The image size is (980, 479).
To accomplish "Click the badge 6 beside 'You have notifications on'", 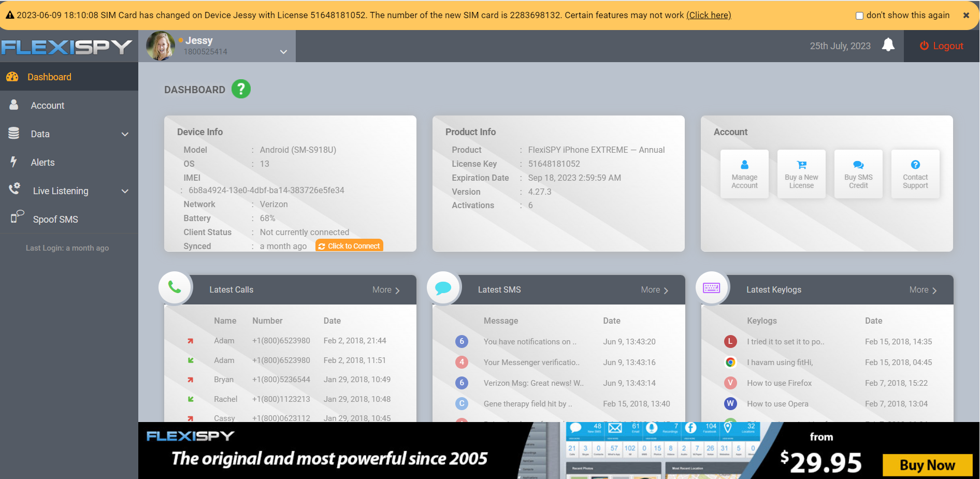I will coord(462,341).
